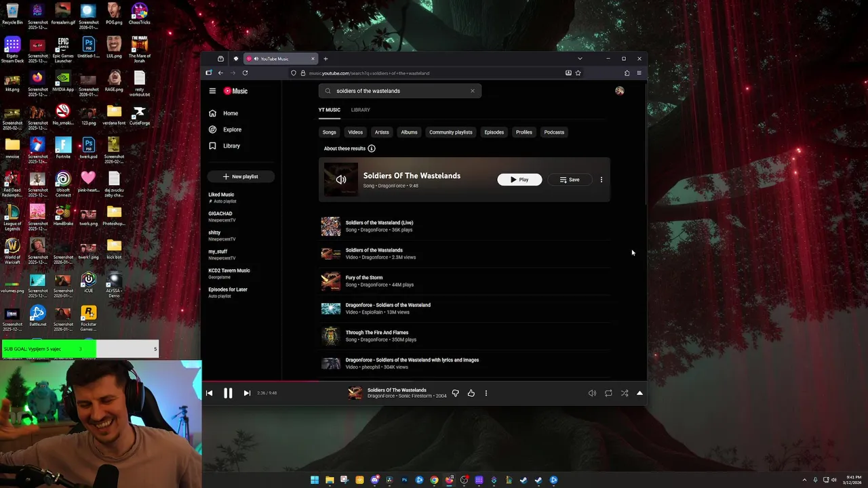Skip to the next track
The height and width of the screenshot is (488, 868).
coord(247,393)
